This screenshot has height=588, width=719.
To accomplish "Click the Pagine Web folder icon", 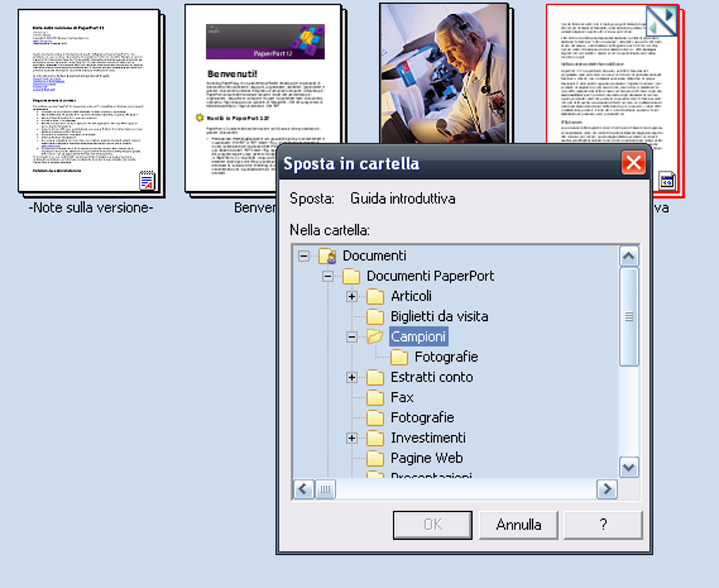I will 375,458.
